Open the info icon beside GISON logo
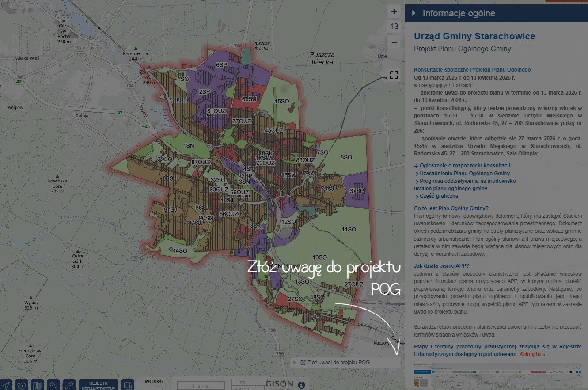Screen dimensions: 588x390 point(301,385)
